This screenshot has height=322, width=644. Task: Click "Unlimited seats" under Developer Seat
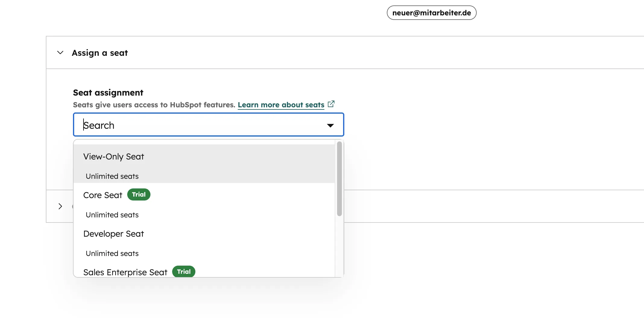pos(112,253)
